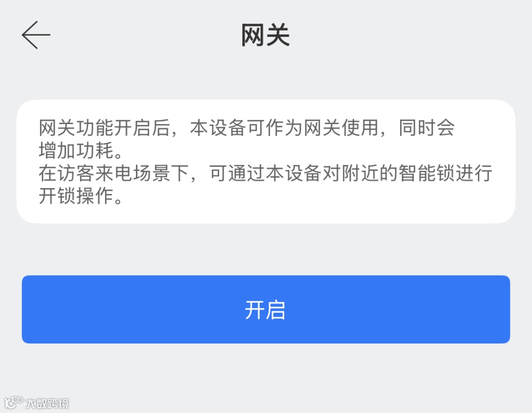This screenshot has height=413, width=532.
Task: Click the 开锁操作 text line
Action: point(81,196)
